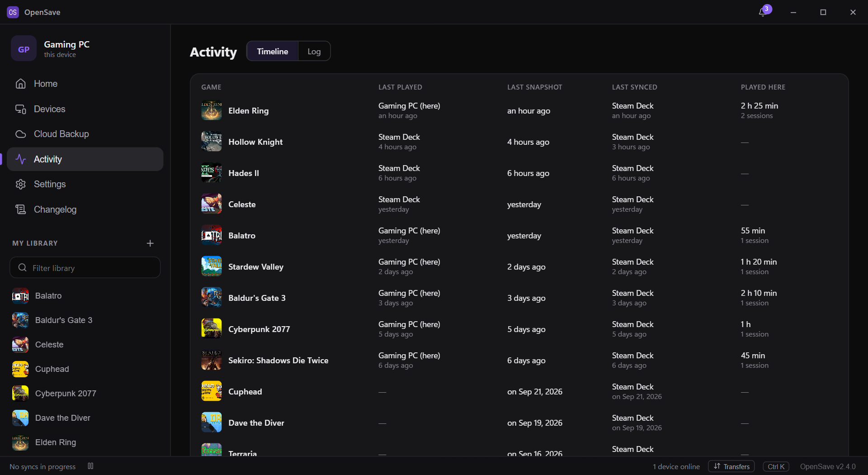Select Celeste in the library list
868x475 pixels.
tap(85, 345)
